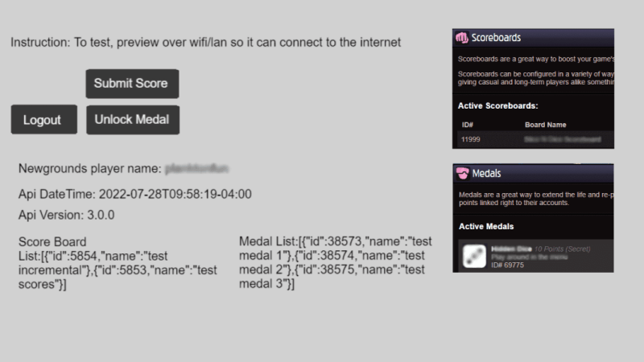Click the Unlock Medal button
644x362 pixels.
tap(133, 120)
